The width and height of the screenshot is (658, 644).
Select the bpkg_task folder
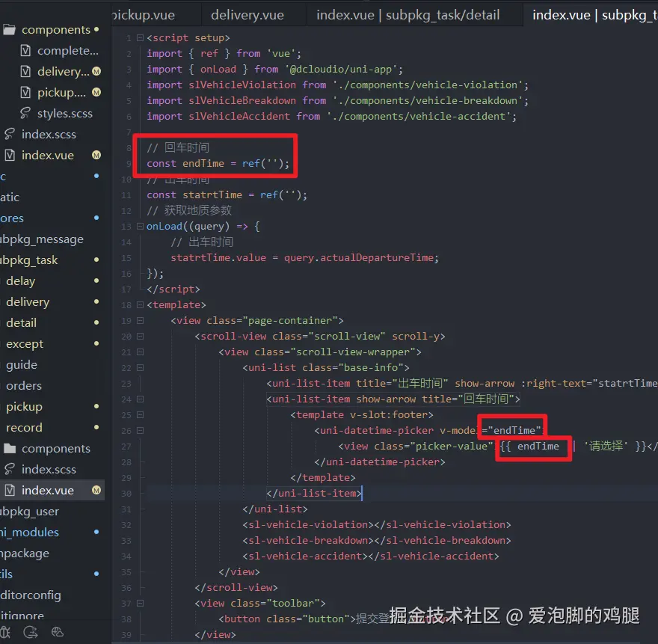coord(29,260)
